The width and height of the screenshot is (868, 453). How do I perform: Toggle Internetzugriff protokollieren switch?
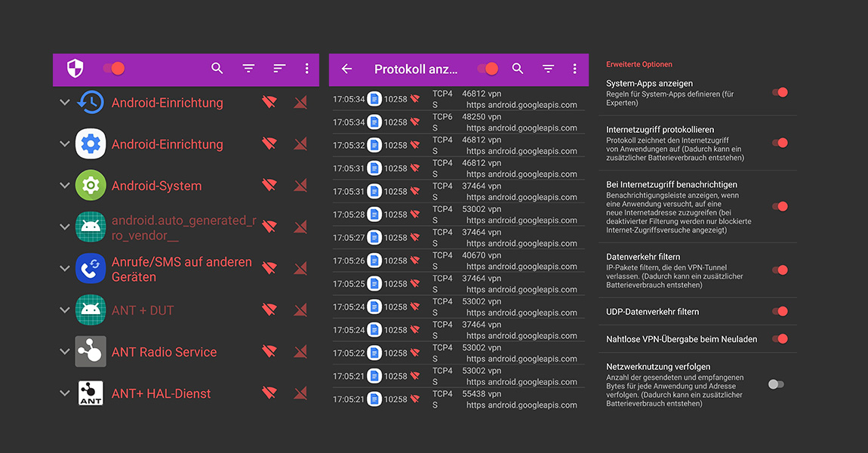coord(780,143)
